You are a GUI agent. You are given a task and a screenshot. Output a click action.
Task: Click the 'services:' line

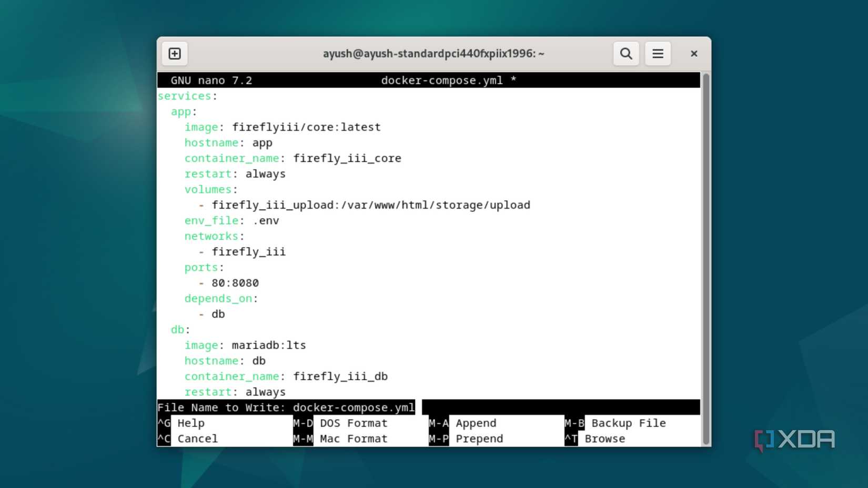click(188, 96)
